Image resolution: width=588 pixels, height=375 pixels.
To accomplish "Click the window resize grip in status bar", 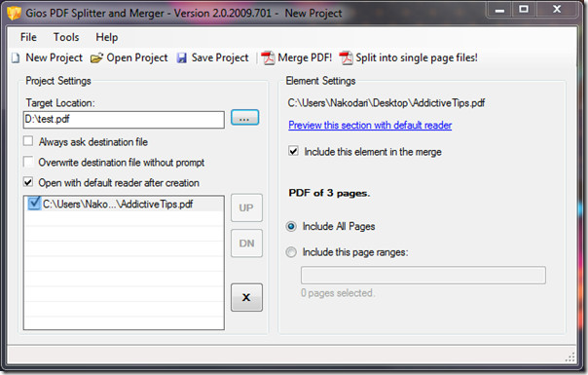I will point(570,357).
